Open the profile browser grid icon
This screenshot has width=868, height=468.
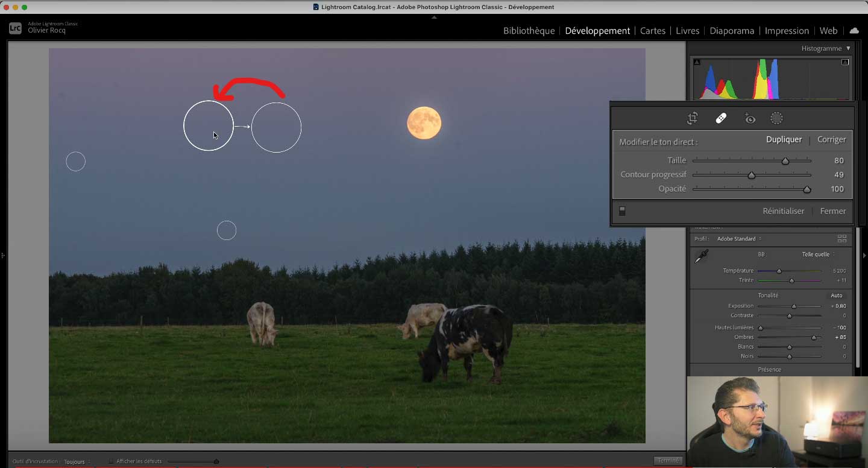842,239
